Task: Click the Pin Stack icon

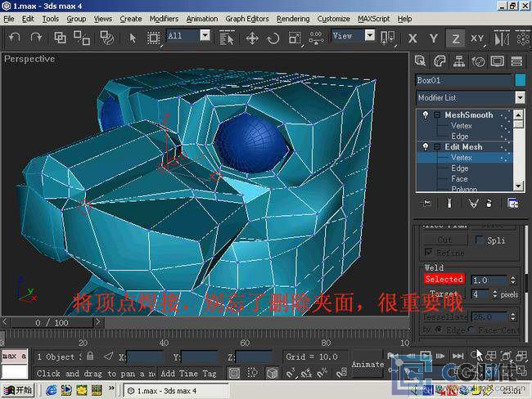Action: [x=426, y=203]
